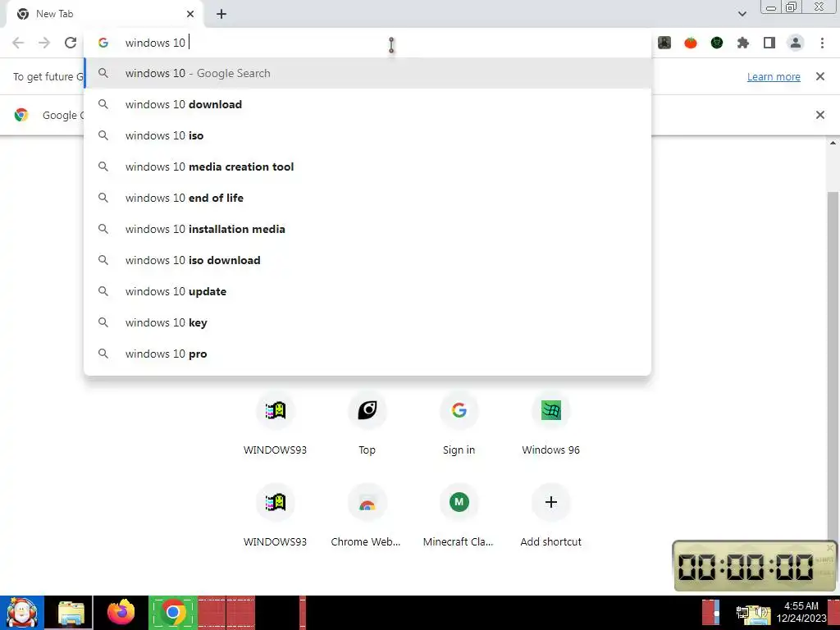Go back with the back arrow
The image size is (840, 630).
pos(18,43)
